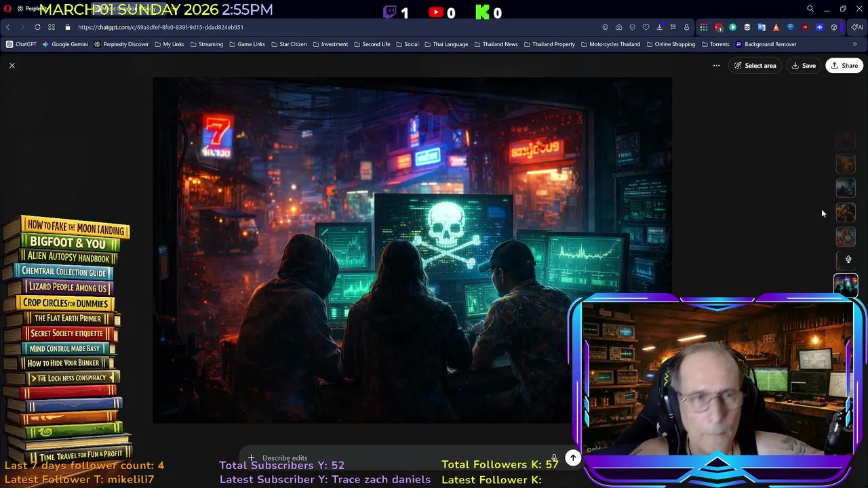Screen dimensions: 868x488
Task: Bookmark this page with the heart icon
Action: click(x=646, y=27)
